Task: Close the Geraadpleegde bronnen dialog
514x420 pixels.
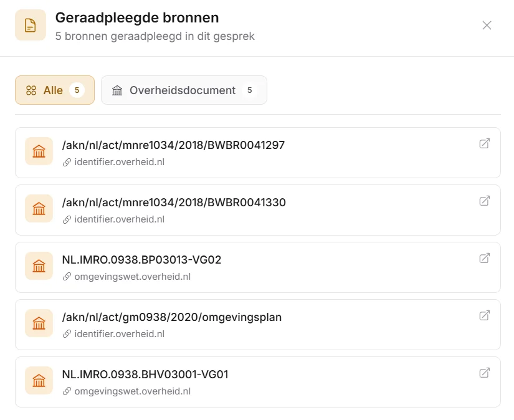Action: coord(487,25)
